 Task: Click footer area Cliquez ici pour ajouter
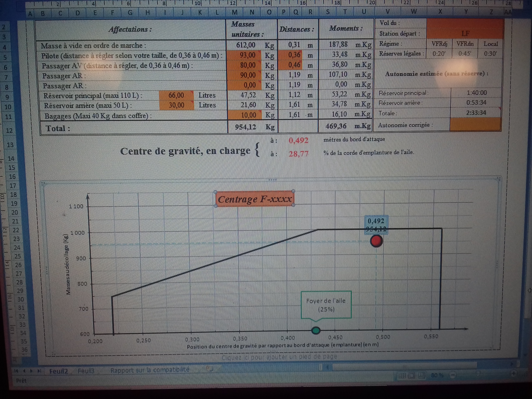click(279, 357)
